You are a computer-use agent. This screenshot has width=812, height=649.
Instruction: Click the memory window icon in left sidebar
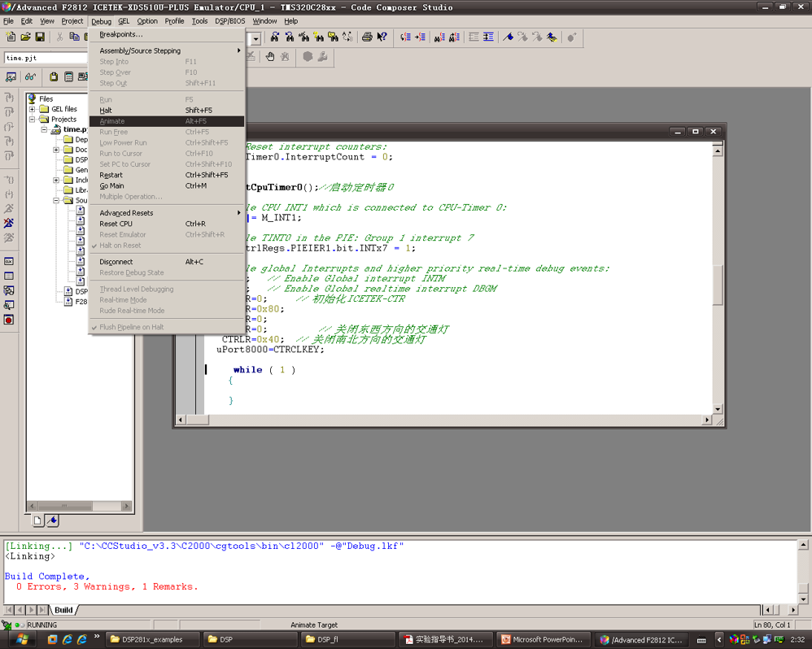pyautogui.click(x=9, y=276)
